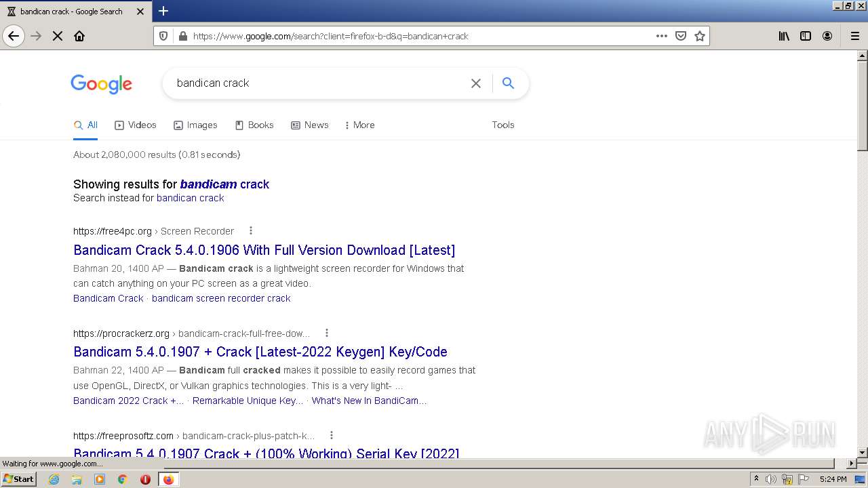The height and width of the screenshot is (488, 868).
Task: Select the All results tab
Action: click(x=85, y=125)
